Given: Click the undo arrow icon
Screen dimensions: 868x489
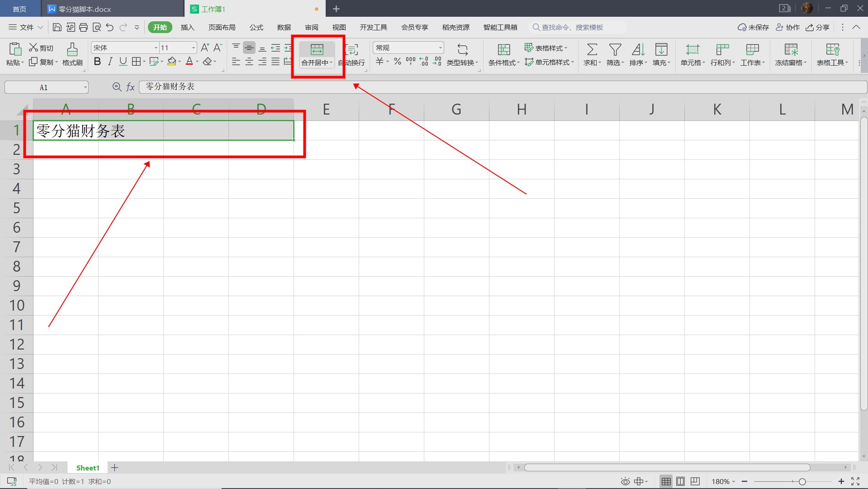Looking at the screenshot, I should [109, 28].
